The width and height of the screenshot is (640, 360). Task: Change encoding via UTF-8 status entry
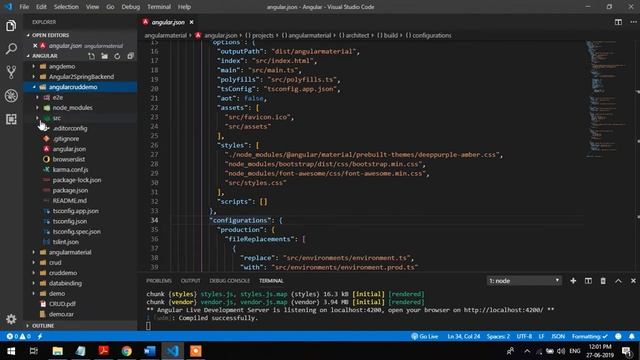524,336
